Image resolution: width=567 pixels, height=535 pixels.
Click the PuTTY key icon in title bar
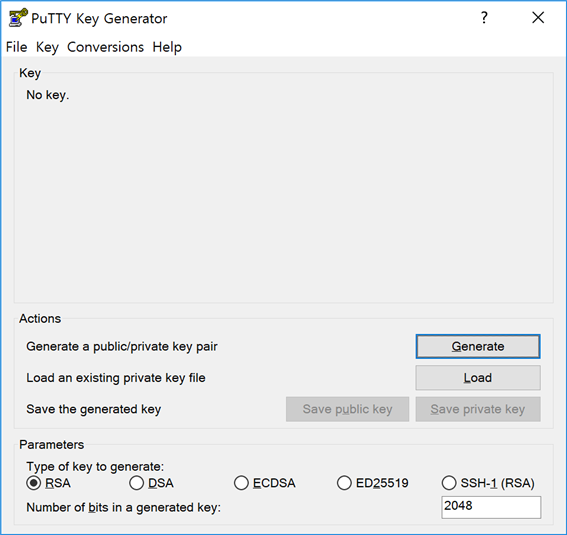pos(18,18)
